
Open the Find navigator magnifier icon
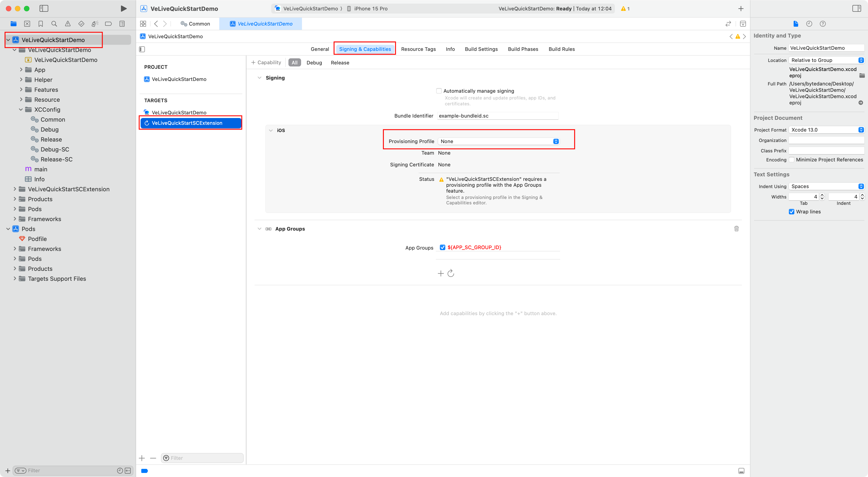coord(54,24)
